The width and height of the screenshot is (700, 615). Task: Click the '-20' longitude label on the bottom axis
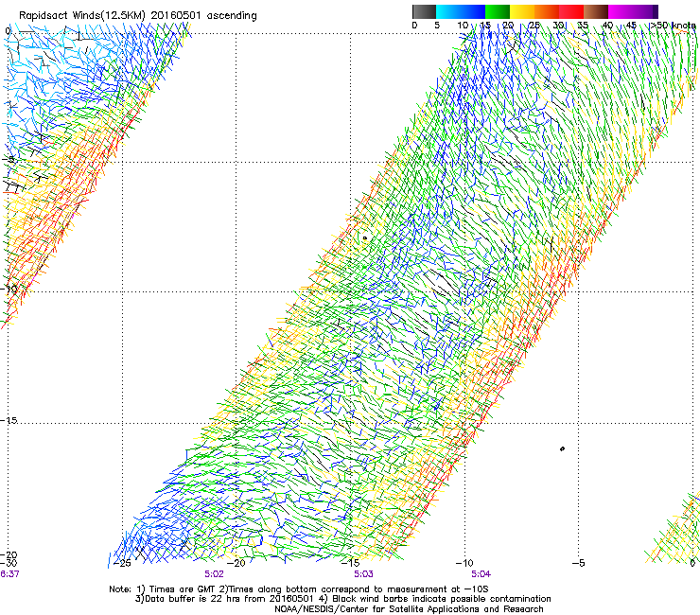pos(236,563)
